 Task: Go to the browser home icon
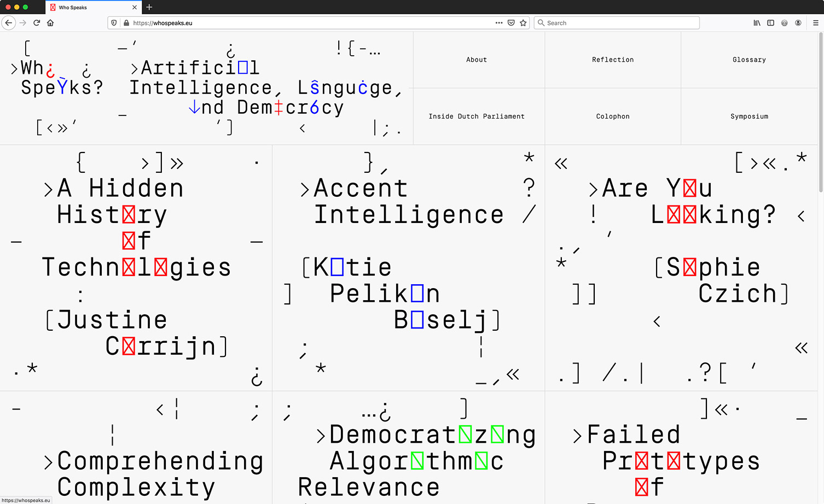click(x=50, y=23)
